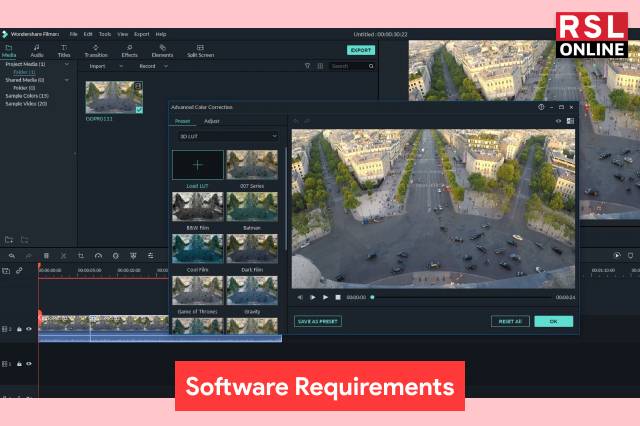Open the Media tab in Filmora
The width and height of the screenshot is (640, 426).
(9, 51)
